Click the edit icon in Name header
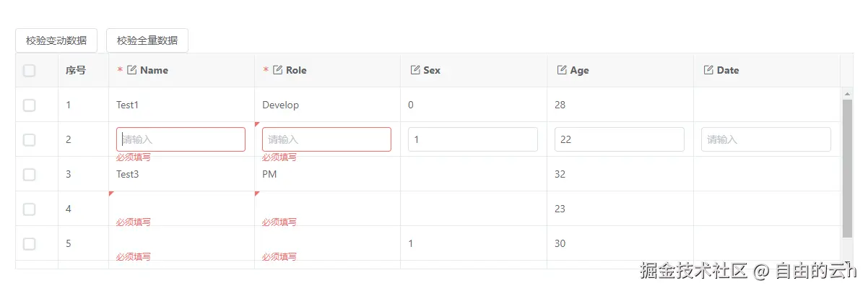 click(131, 70)
